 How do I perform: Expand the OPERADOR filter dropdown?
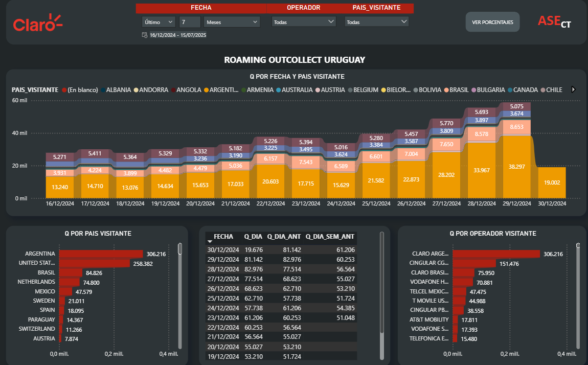pyautogui.click(x=303, y=22)
